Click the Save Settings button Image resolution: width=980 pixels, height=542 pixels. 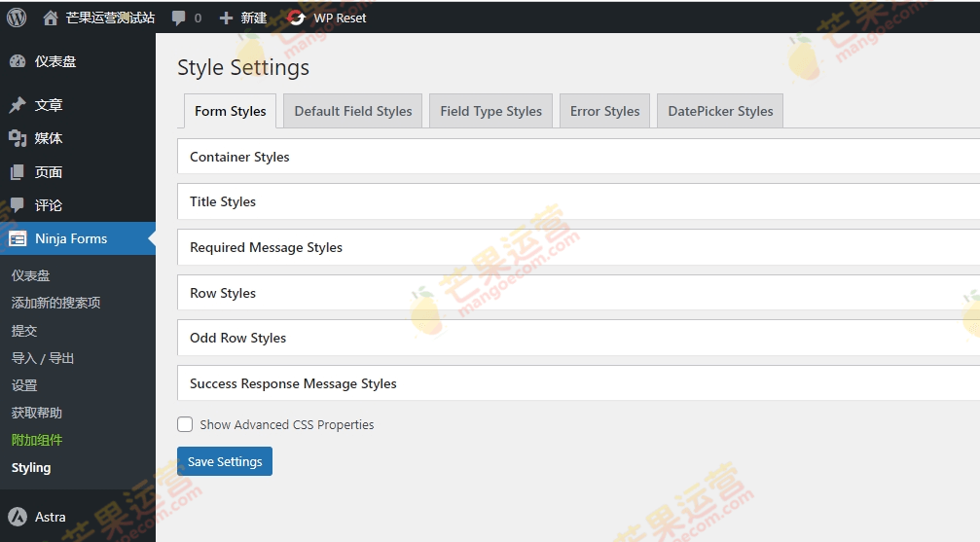(x=225, y=461)
